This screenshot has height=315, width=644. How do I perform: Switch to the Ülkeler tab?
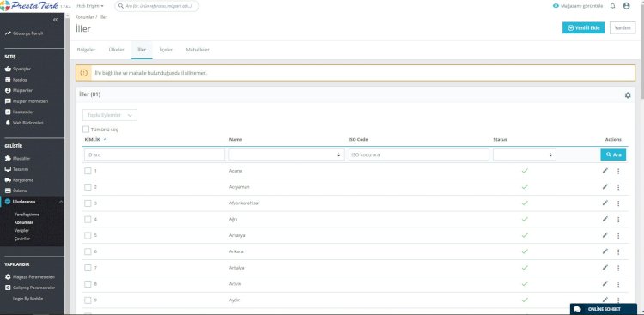(x=116, y=50)
